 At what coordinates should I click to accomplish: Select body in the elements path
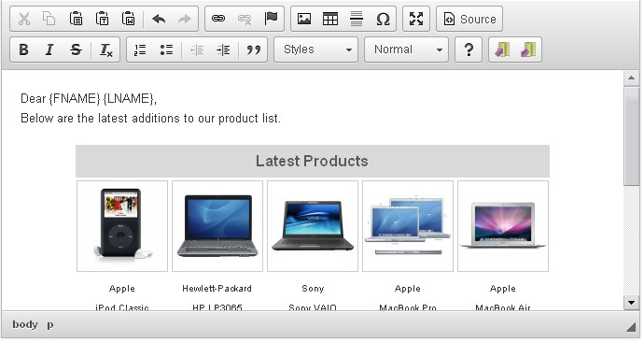(25, 325)
